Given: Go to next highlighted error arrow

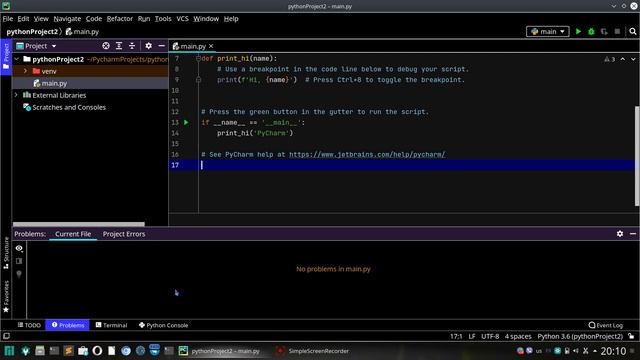Looking at the screenshot, I should point(633,59).
